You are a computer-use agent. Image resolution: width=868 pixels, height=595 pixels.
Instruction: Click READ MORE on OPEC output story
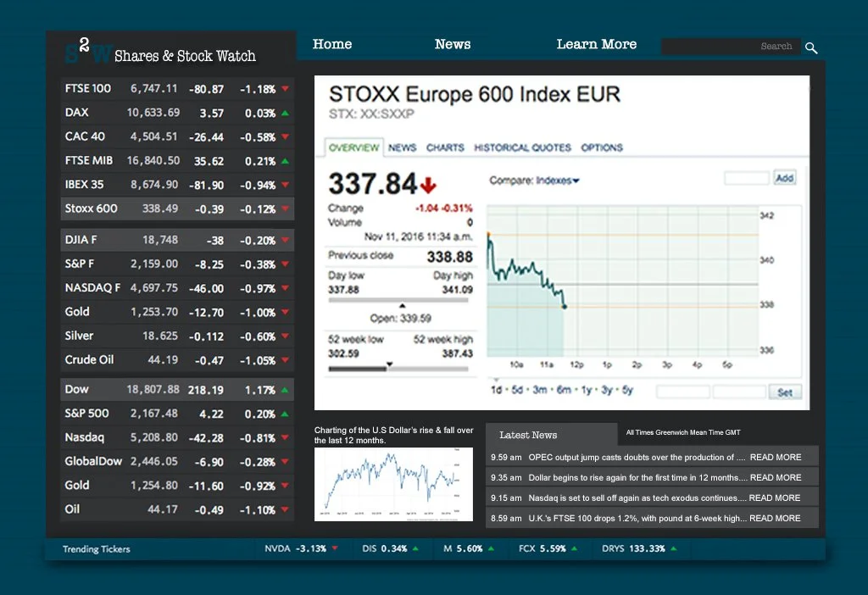[x=776, y=457]
